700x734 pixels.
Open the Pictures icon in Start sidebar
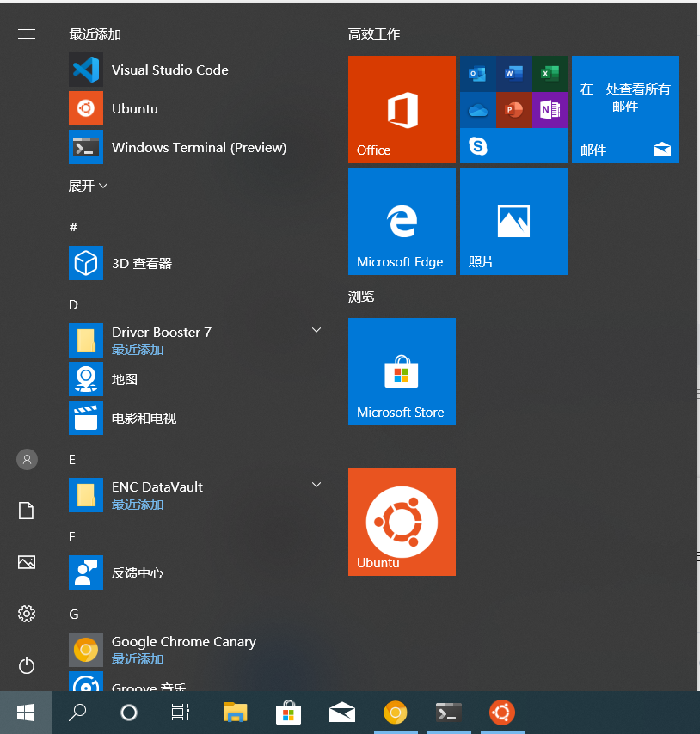(26, 562)
